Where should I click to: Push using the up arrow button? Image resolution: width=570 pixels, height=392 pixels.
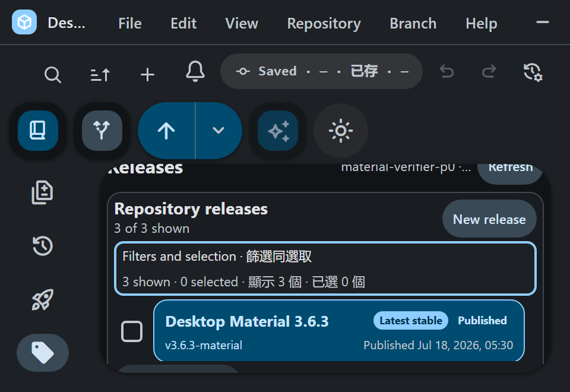point(166,131)
